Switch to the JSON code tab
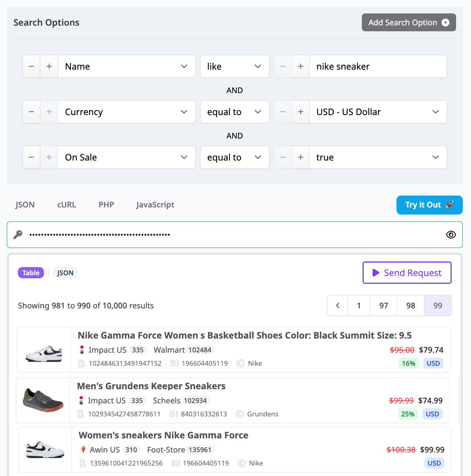Viewport: 471px width, 476px height. pyautogui.click(x=25, y=205)
